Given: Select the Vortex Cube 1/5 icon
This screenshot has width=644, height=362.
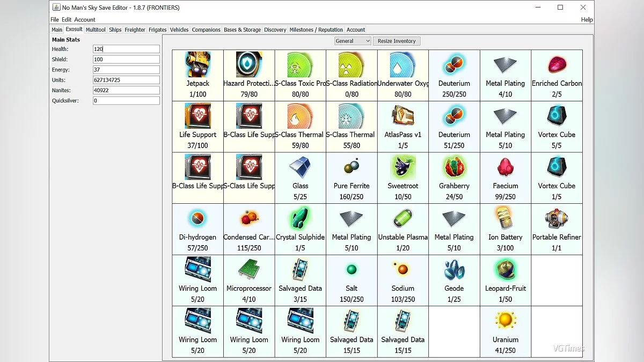Looking at the screenshot, I should (x=557, y=167).
